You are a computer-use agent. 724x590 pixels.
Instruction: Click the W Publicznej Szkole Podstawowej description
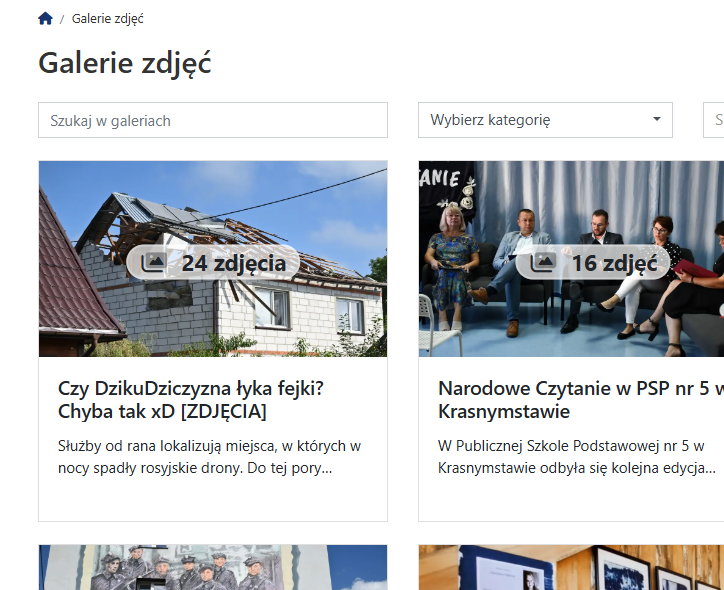point(577,457)
